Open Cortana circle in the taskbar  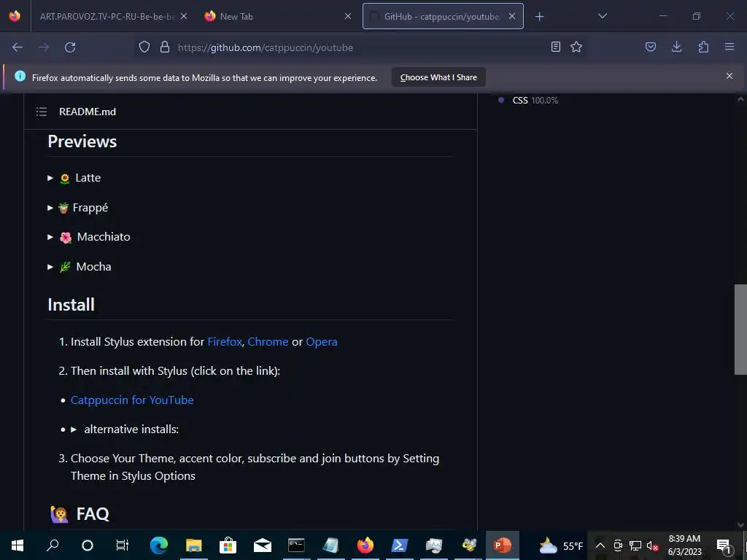(88, 545)
